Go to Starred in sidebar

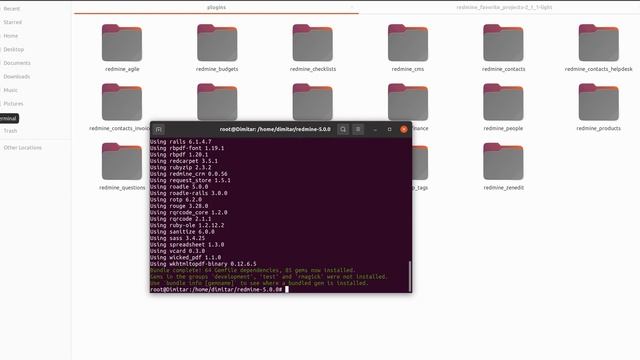pyautogui.click(x=13, y=22)
